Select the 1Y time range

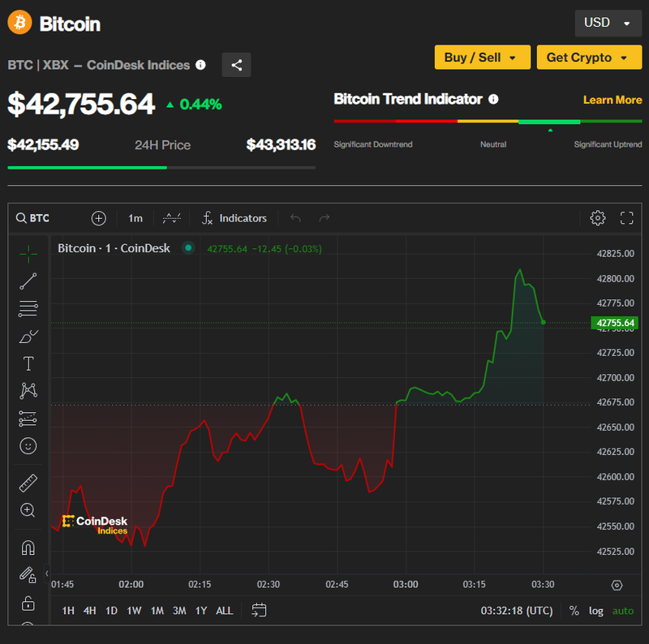point(201,610)
